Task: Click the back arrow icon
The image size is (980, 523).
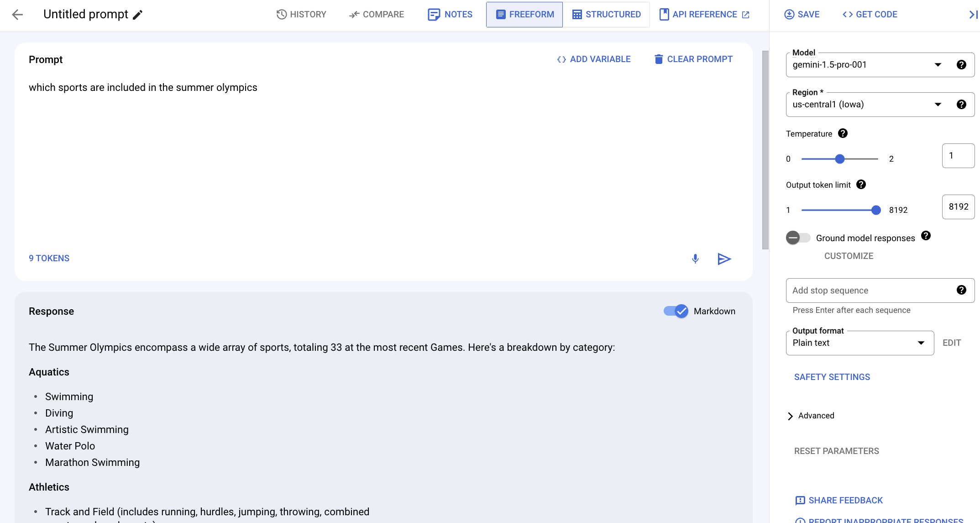Action: [17, 15]
